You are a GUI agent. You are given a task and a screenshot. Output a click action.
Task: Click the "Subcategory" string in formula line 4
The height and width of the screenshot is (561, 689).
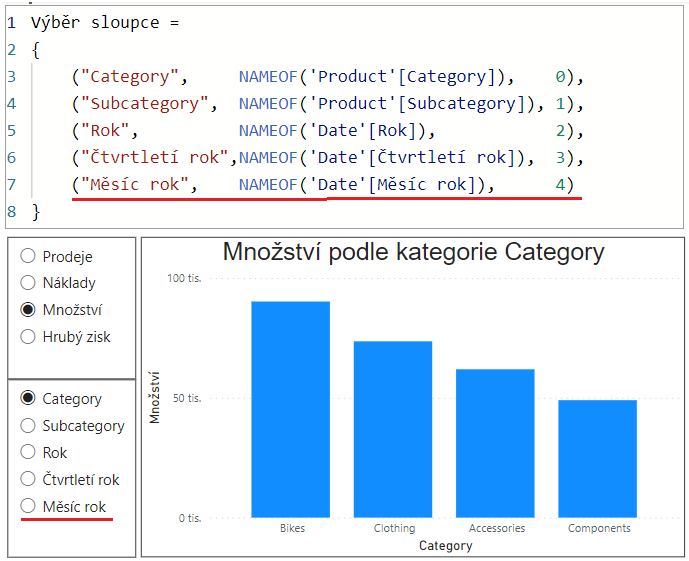pyautogui.click(x=145, y=104)
